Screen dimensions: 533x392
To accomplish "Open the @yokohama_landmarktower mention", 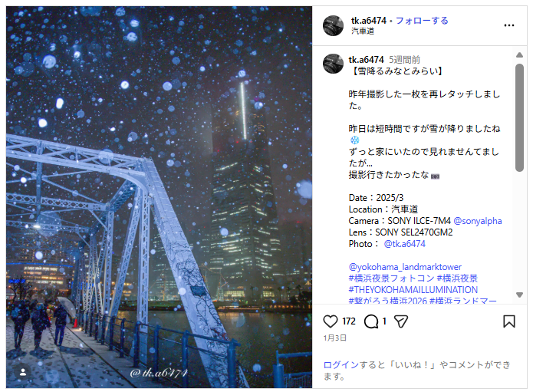I will (405, 267).
